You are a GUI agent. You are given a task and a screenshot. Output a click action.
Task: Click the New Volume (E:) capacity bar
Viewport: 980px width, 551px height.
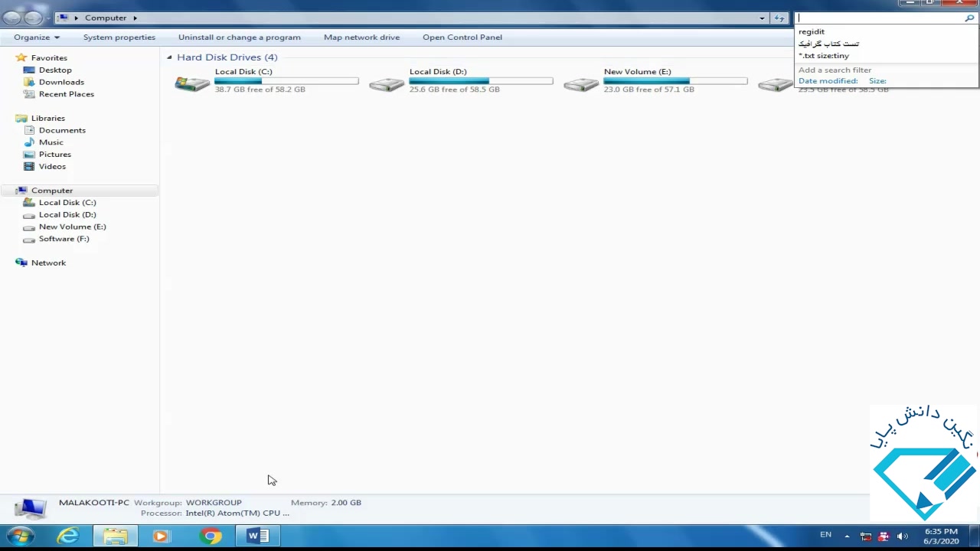(675, 81)
